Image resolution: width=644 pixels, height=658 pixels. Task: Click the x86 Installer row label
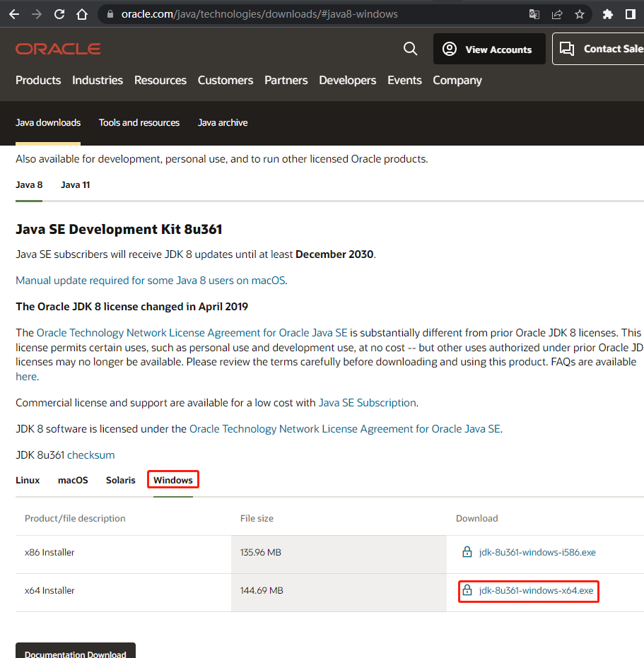49,552
